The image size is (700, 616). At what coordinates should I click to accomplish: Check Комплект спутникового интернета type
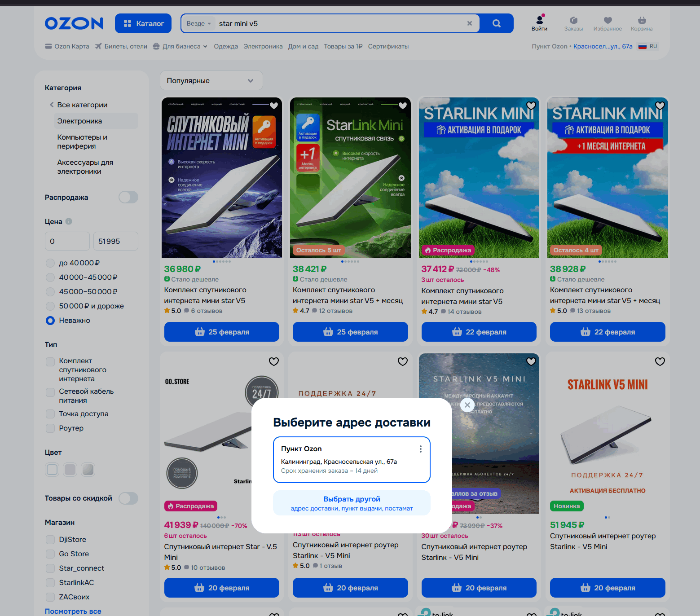[50, 361]
